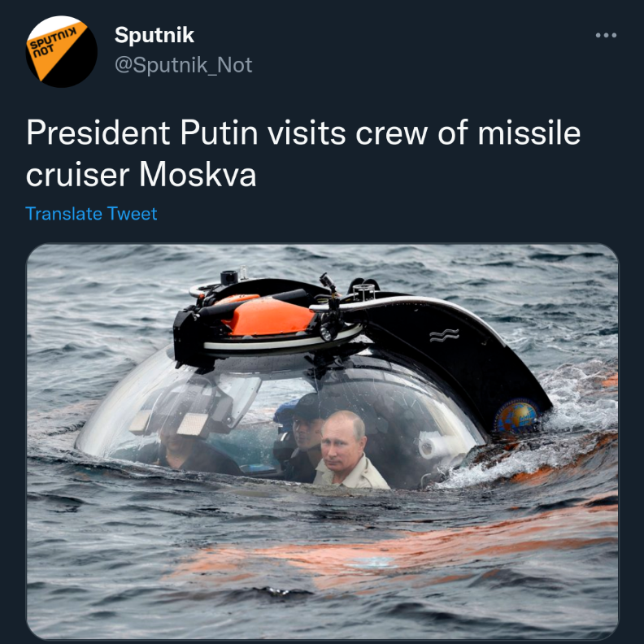644x644 pixels.
Task: Click the spotlight mounted on the submersible top
Action: pos(327,331)
